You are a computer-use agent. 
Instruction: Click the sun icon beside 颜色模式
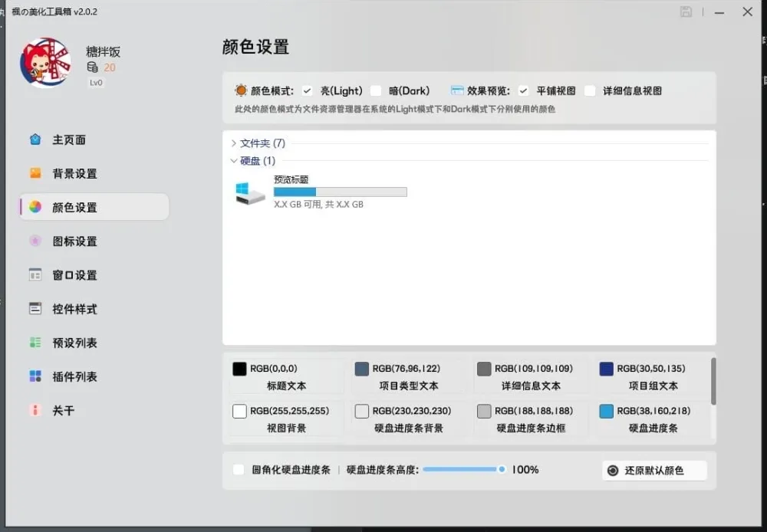[x=239, y=90]
